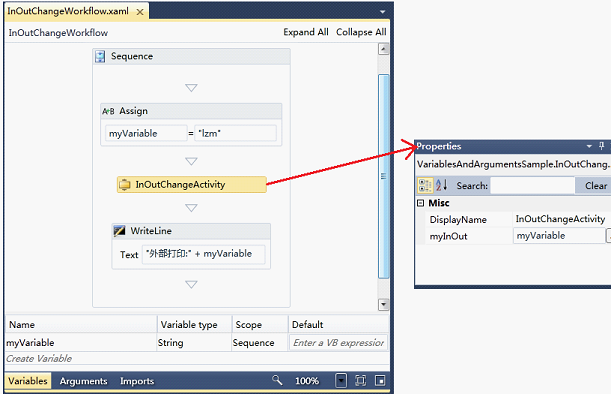Click the scroll up arrow in designer
This screenshot has height=394, width=611.
coord(383,49)
